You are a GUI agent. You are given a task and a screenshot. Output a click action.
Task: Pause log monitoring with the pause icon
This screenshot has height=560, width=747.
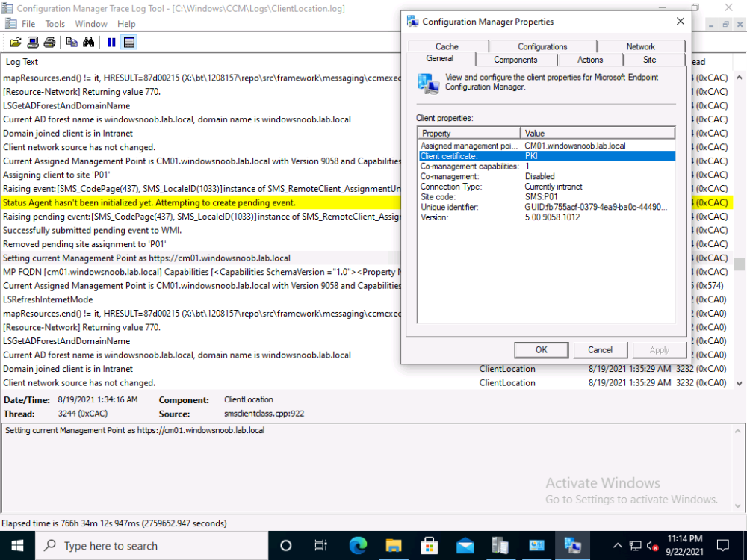(111, 43)
